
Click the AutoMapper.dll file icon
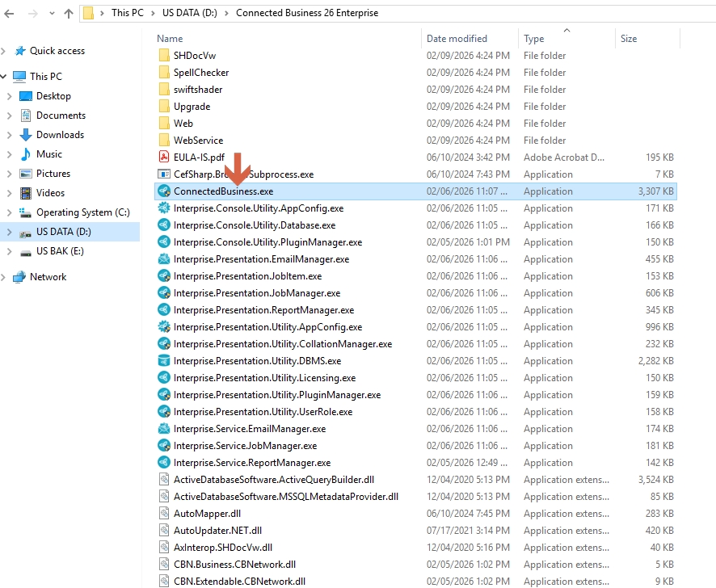[164, 514]
